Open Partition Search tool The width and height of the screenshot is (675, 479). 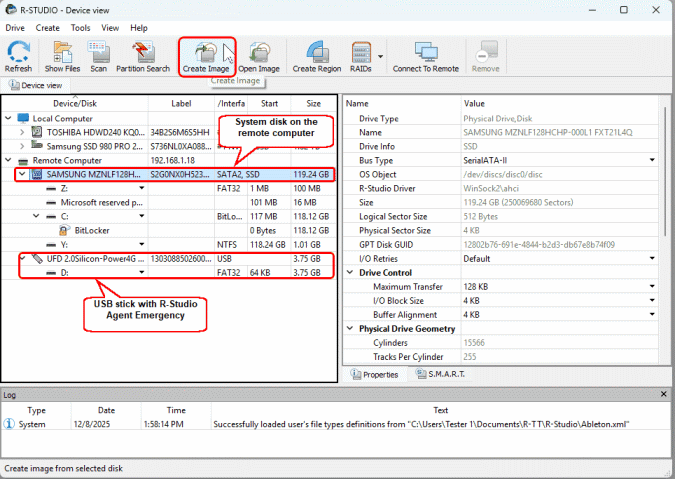(144, 56)
